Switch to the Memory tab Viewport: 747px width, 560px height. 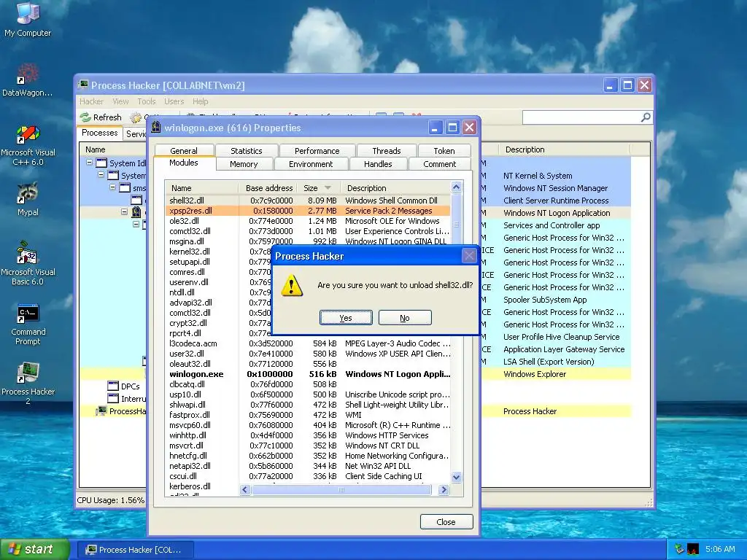(244, 164)
